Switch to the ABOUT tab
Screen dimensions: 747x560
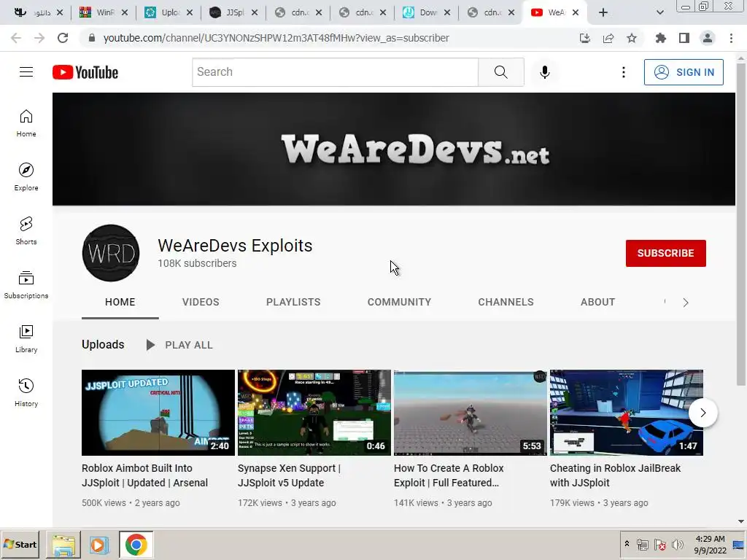(598, 302)
